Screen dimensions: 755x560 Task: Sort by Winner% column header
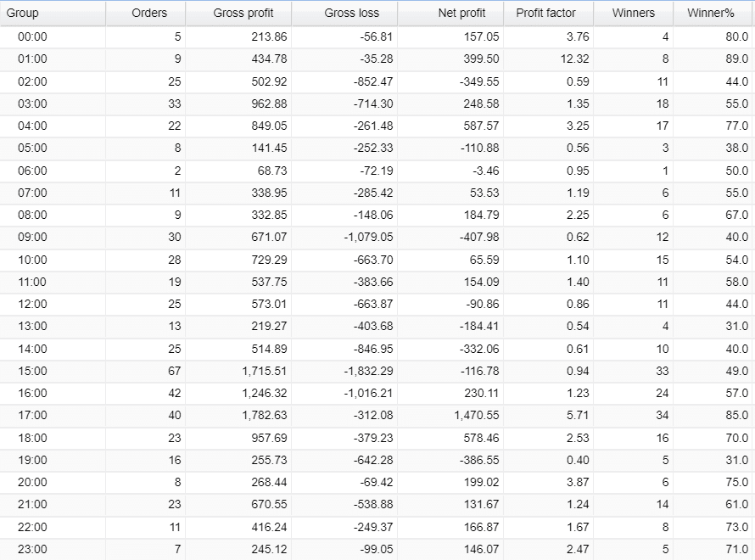[710, 13]
